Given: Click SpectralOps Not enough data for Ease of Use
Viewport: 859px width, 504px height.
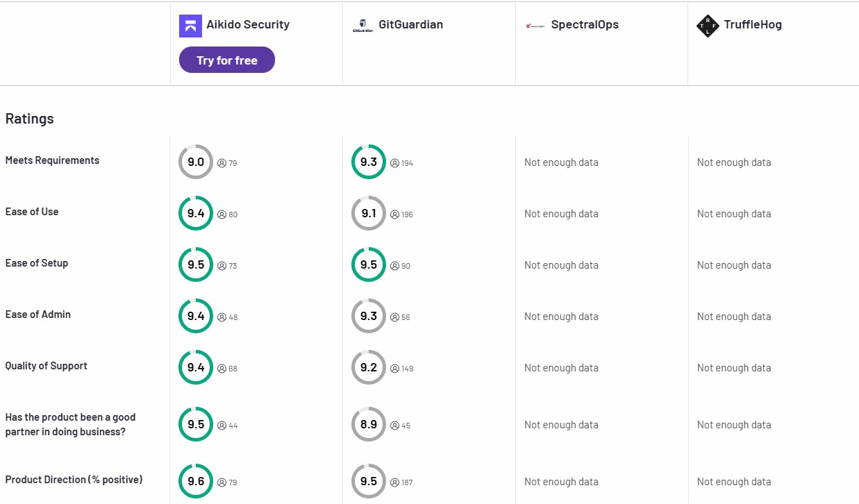Looking at the screenshot, I should pos(561,214).
